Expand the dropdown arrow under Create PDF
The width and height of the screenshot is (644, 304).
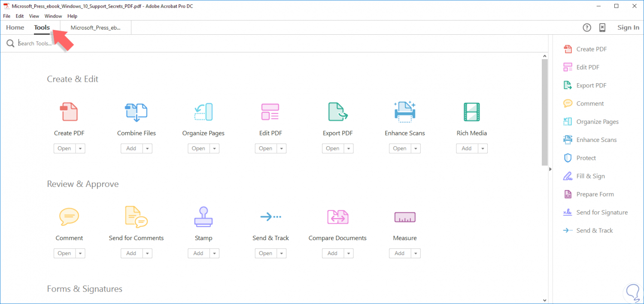pos(80,149)
